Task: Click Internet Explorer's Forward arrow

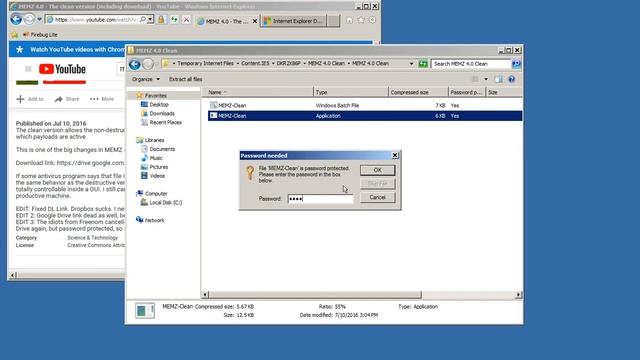Action: 29,19
